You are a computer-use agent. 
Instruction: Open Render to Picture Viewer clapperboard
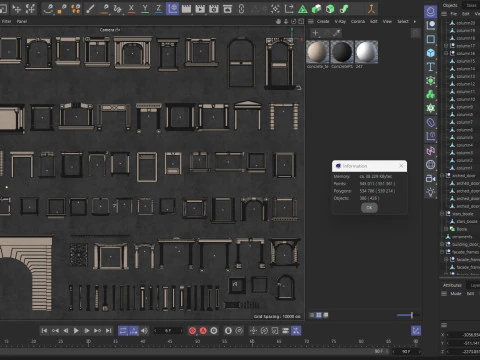click(x=200, y=9)
